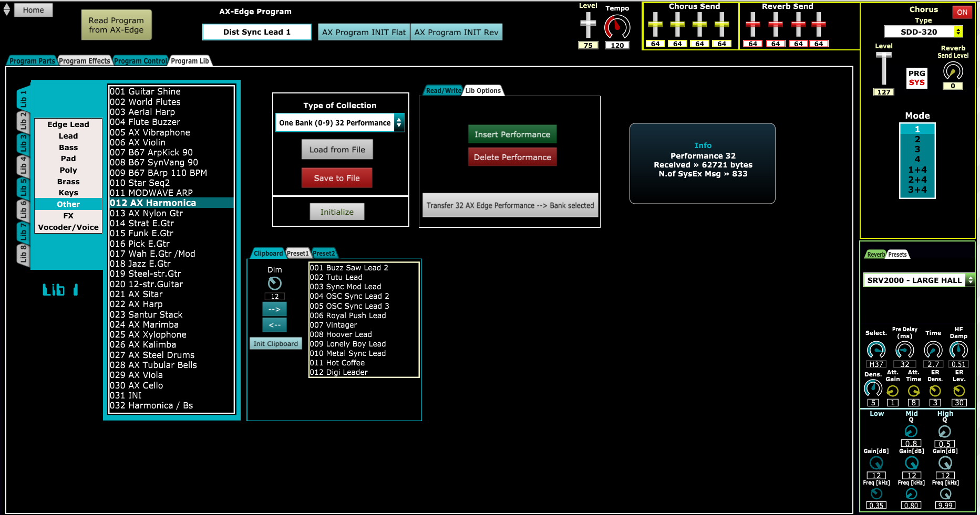Image resolution: width=980 pixels, height=515 pixels.
Task: Open the Chorus Type SDD-320 dropdown
Action: point(923,31)
